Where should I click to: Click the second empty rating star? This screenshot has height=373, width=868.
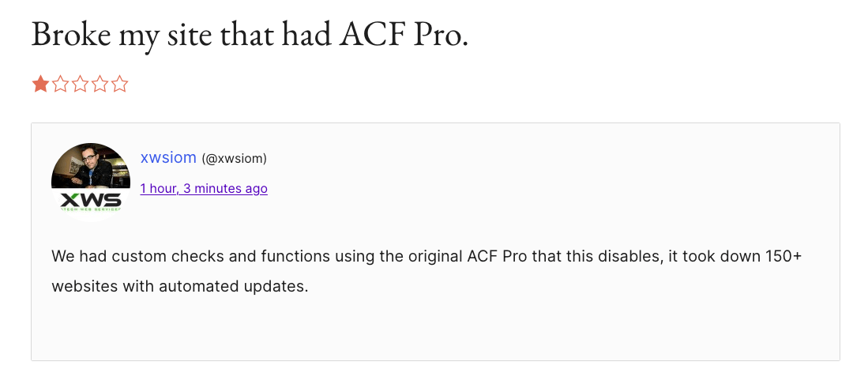click(x=60, y=84)
